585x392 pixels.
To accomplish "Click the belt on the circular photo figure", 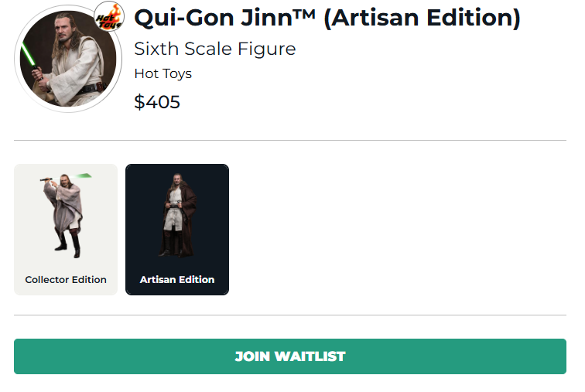I will pos(90,89).
